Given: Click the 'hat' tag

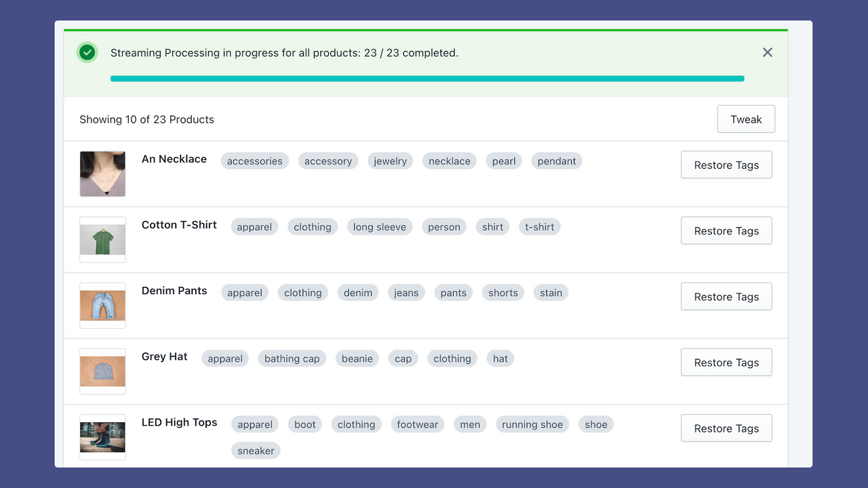Looking at the screenshot, I should (x=500, y=358).
